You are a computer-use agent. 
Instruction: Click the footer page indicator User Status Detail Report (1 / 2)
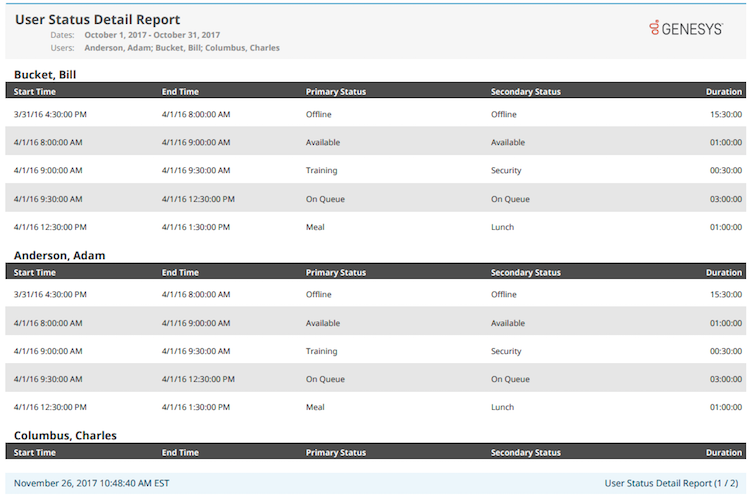(671, 483)
